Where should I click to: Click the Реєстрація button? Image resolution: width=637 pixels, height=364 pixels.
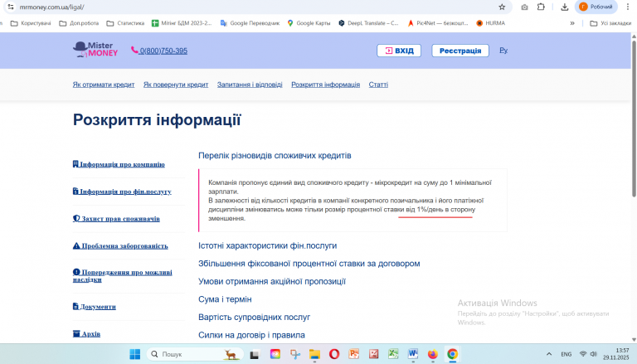(x=460, y=51)
